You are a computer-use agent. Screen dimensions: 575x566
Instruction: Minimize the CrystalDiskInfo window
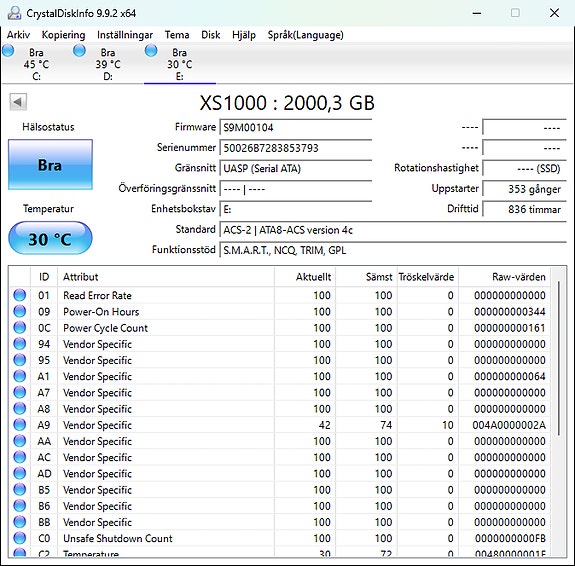coord(477,13)
